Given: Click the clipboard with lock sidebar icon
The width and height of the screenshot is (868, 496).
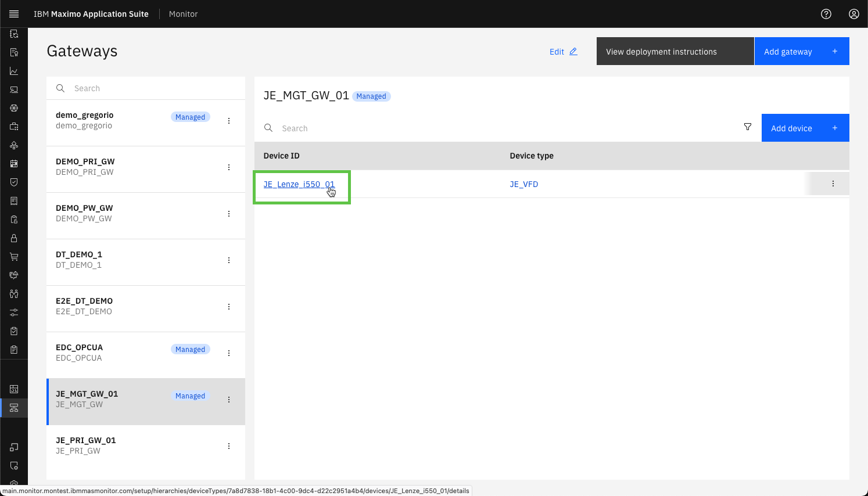Looking at the screenshot, I should pos(14,220).
